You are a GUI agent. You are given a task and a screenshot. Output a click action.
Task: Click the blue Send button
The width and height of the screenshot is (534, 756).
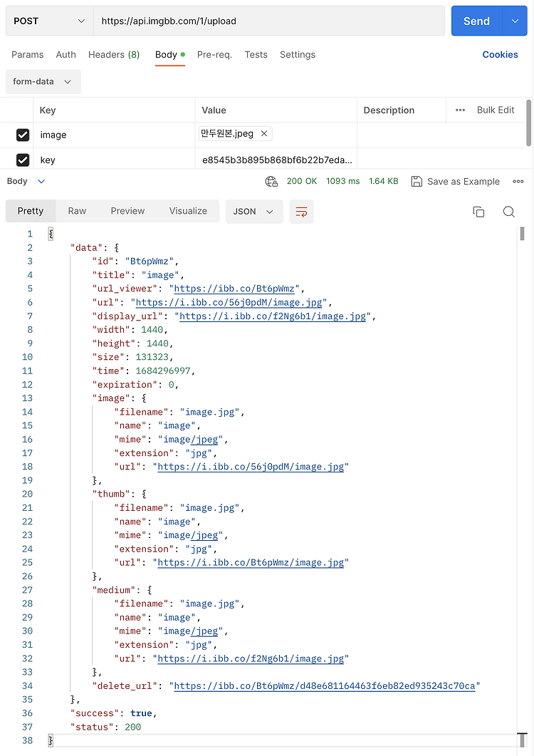tap(476, 21)
